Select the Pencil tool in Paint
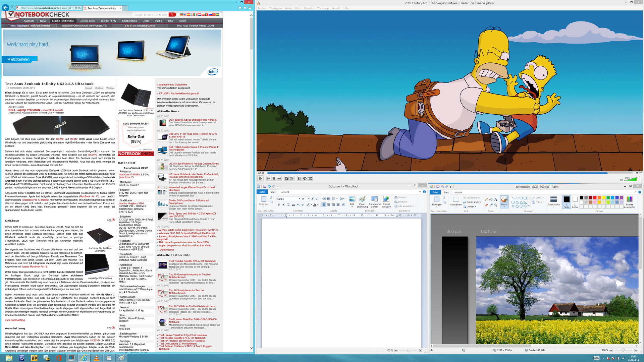644x362 pixels. (x=486, y=199)
